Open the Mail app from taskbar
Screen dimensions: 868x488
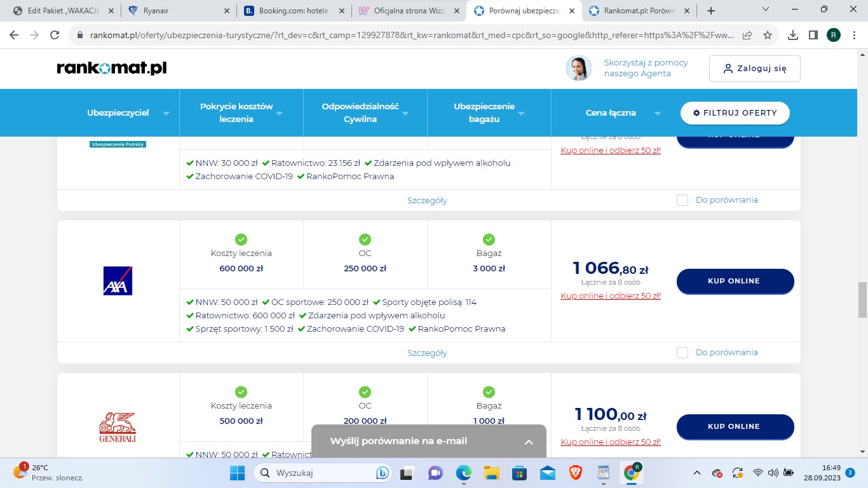tap(547, 473)
